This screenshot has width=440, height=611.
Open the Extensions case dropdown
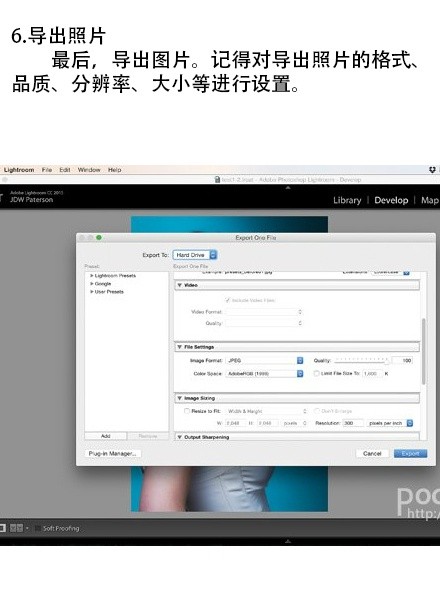click(x=391, y=272)
